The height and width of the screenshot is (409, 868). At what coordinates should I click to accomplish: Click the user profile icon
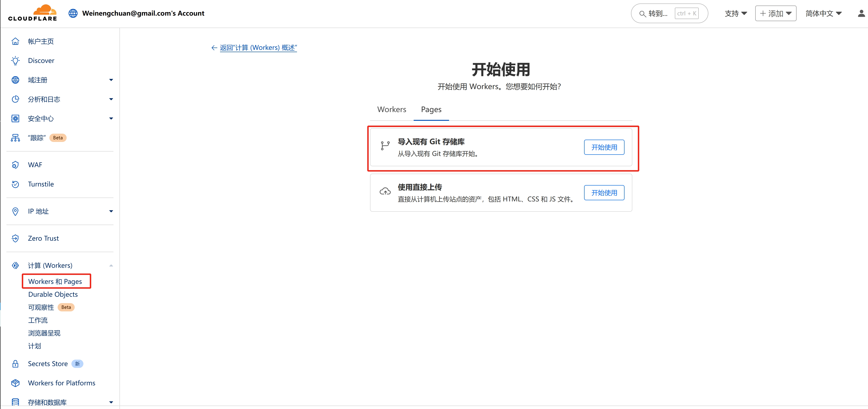(x=861, y=14)
